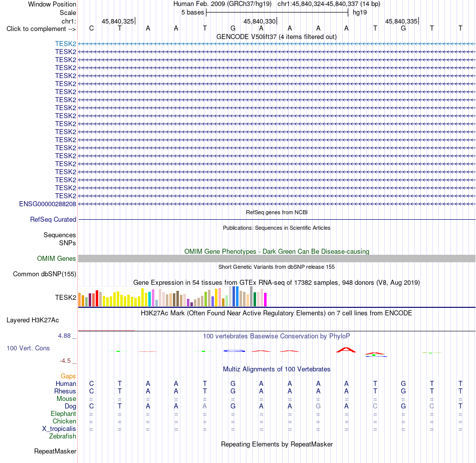Open 'Multiz Alignments of 100 Vertebrates' title
476x463 pixels.
click(x=277, y=369)
